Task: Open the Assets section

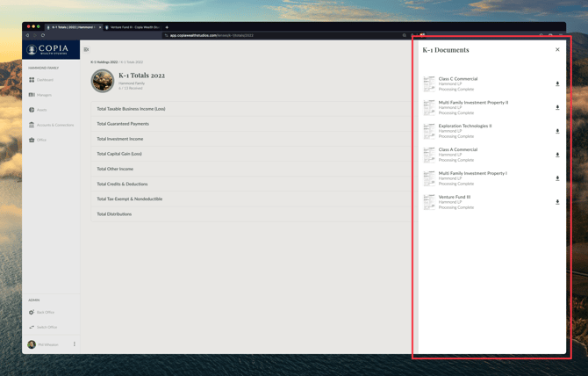Action: (41, 110)
